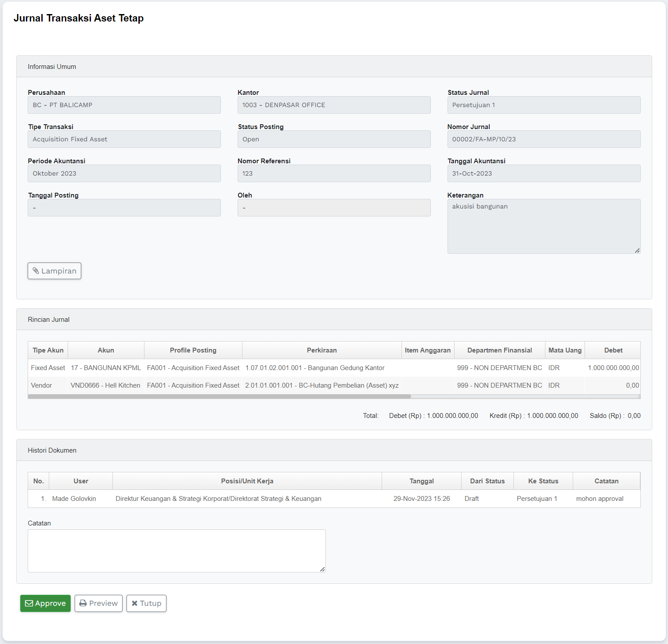Click the Nomor Jurnal field
668x644 pixels.
544,139
